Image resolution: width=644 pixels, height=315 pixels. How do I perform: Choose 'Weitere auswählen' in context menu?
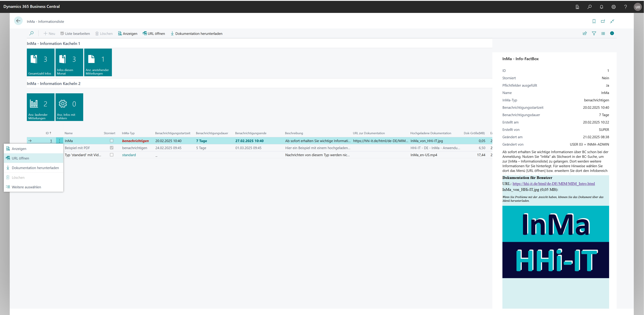tap(26, 187)
